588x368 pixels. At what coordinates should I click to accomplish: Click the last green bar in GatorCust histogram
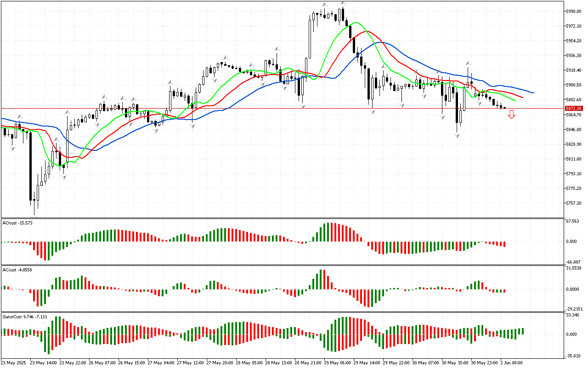[523, 331]
